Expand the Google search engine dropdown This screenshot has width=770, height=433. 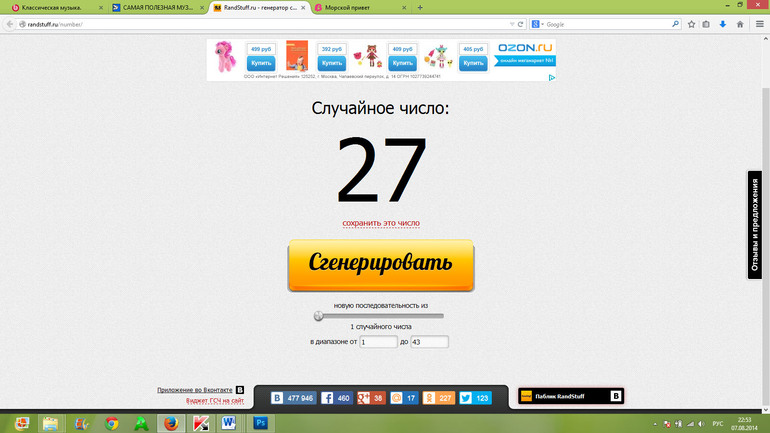coord(540,23)
